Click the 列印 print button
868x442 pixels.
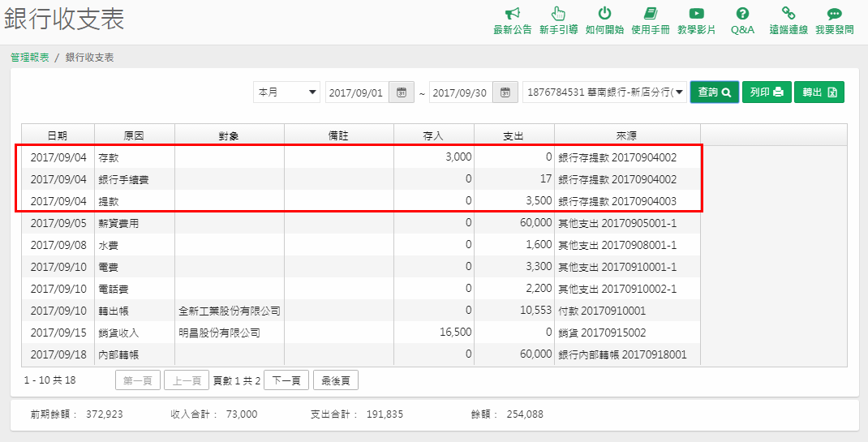pos(766,92)
